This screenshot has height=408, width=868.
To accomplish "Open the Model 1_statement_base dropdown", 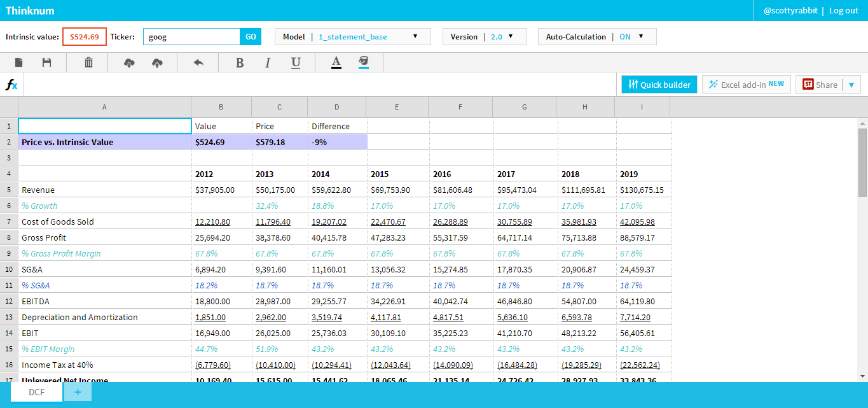I will click(352, 37).
